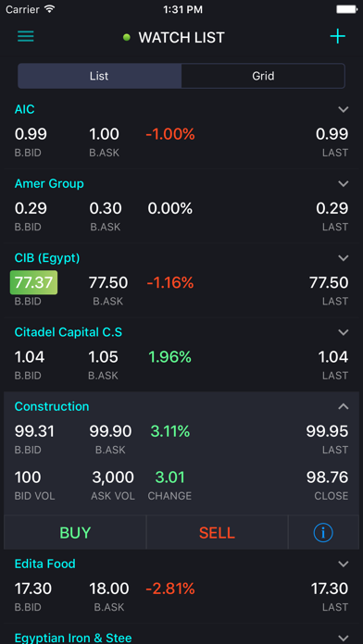Tap the WATCH LIST title
The width and height of the screenshot is (363, 644).
point(181,37)
